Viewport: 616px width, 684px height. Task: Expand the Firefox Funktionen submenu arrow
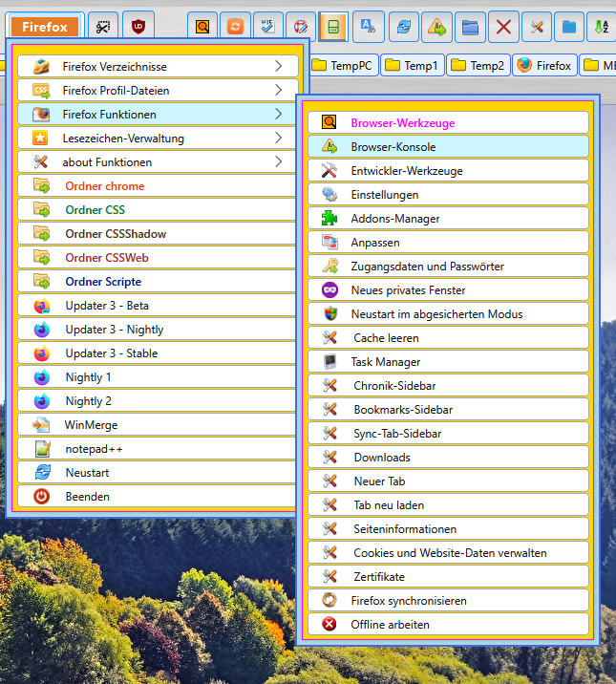coord(279,115)
